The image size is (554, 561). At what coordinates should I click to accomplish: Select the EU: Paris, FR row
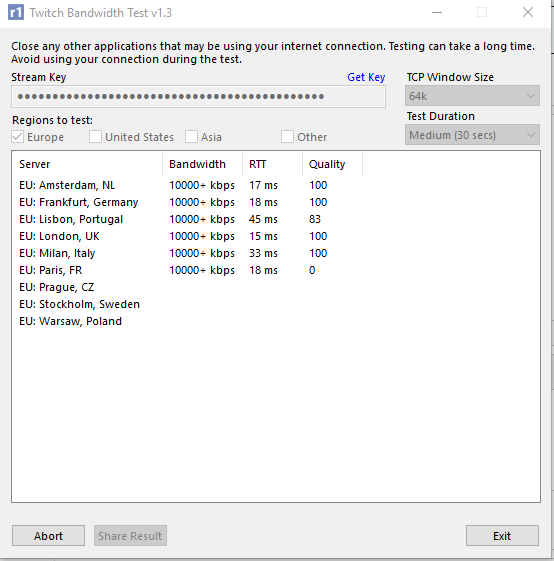tap(188, 270)
